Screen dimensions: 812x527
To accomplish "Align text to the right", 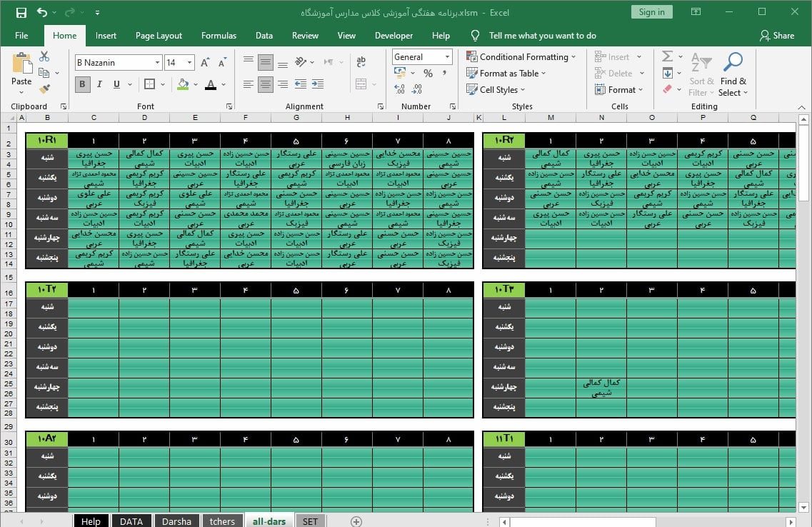I will point(283,84).
